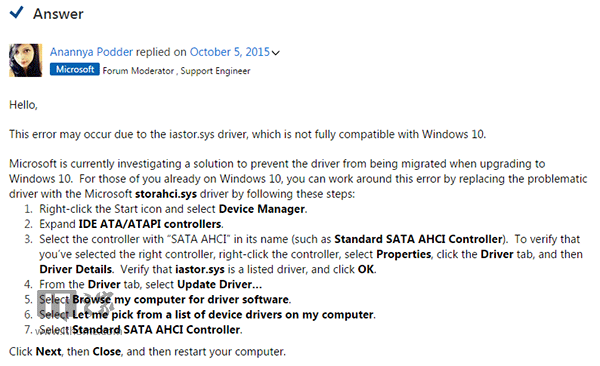Viewport: 600px width, 366px height.
Task: Click the Hello greeting line
Action: pyautogui.click(x=23, y=105)
